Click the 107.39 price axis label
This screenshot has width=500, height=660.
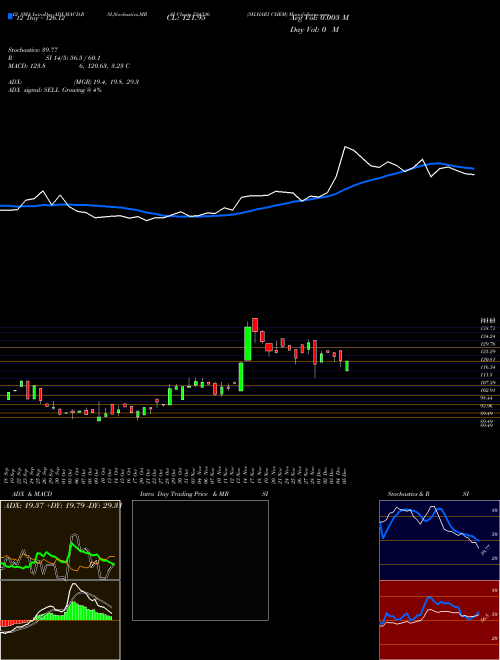tap(486, 383)
